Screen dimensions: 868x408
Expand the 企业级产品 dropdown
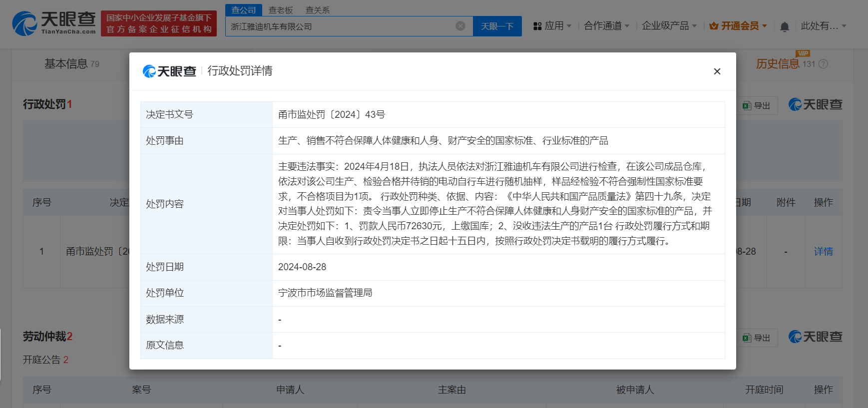669,26
